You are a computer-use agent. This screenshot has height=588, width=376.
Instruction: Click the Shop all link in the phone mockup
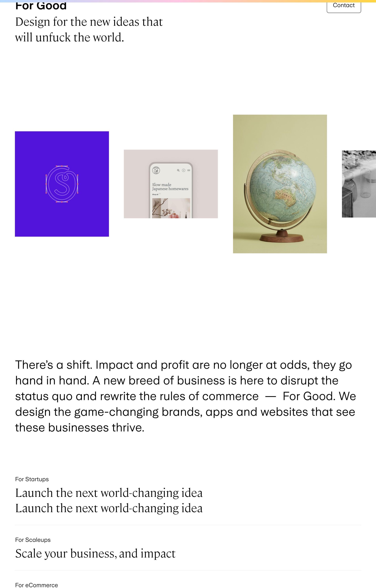[155, 194]
